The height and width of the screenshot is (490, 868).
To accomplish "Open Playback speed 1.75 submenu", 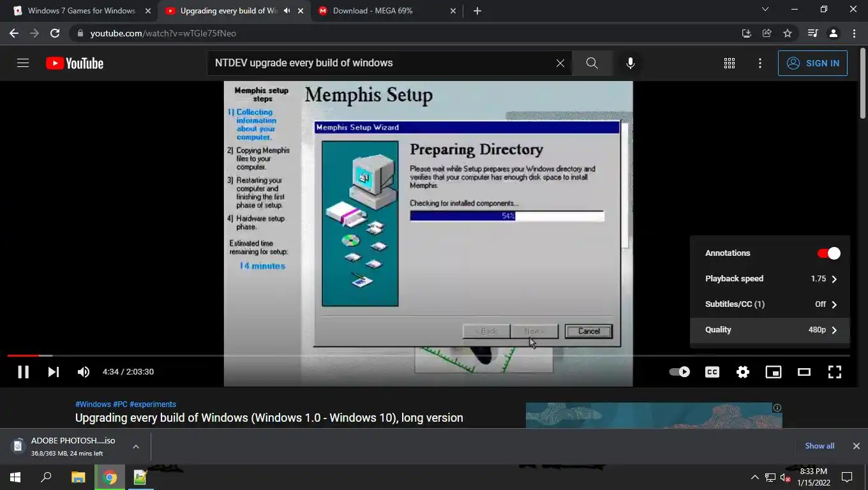I will pos(770,279).
